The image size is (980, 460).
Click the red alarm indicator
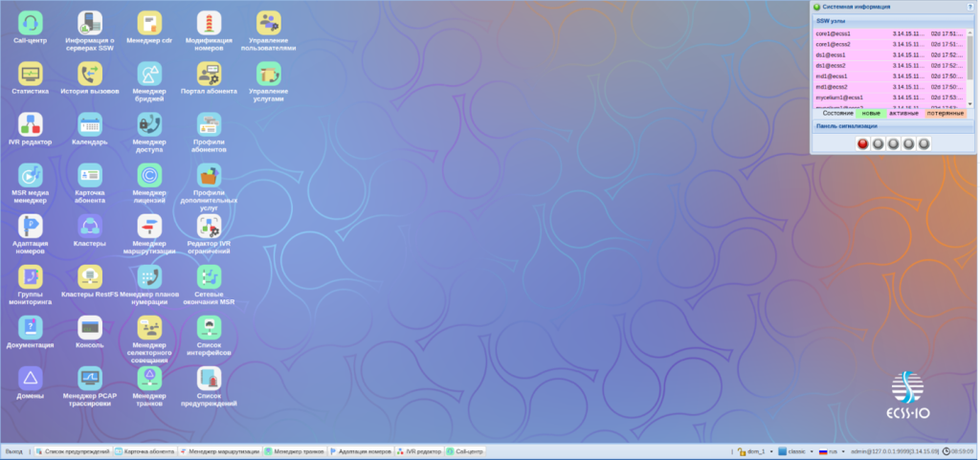(862, 143)
